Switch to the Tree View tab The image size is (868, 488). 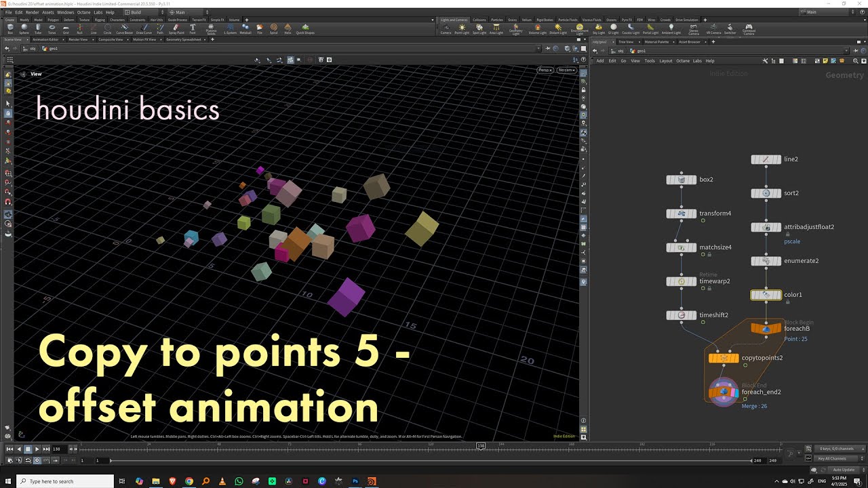[627, 41]
